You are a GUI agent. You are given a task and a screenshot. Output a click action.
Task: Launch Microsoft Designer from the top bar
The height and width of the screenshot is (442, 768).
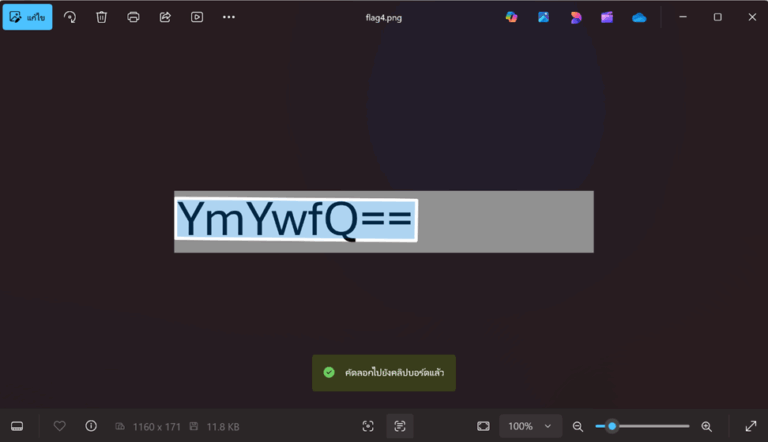point(575,17)
